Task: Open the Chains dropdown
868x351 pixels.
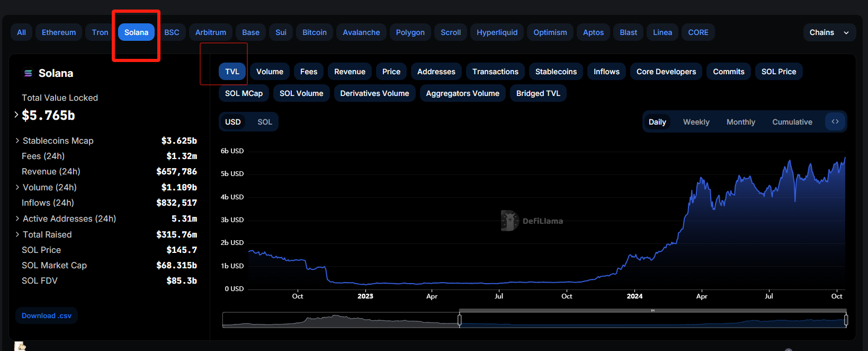Action: pos(829,32)
